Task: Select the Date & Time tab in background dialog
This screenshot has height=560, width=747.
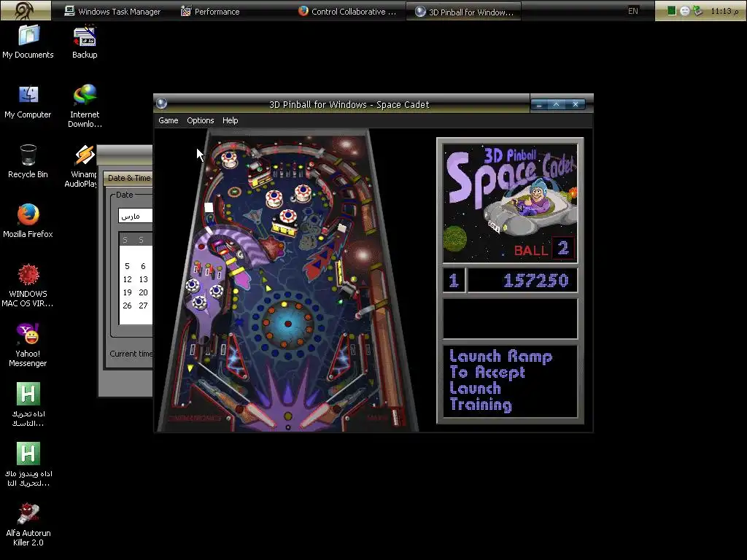Action: pyautogui.click(x=128, y=178)
